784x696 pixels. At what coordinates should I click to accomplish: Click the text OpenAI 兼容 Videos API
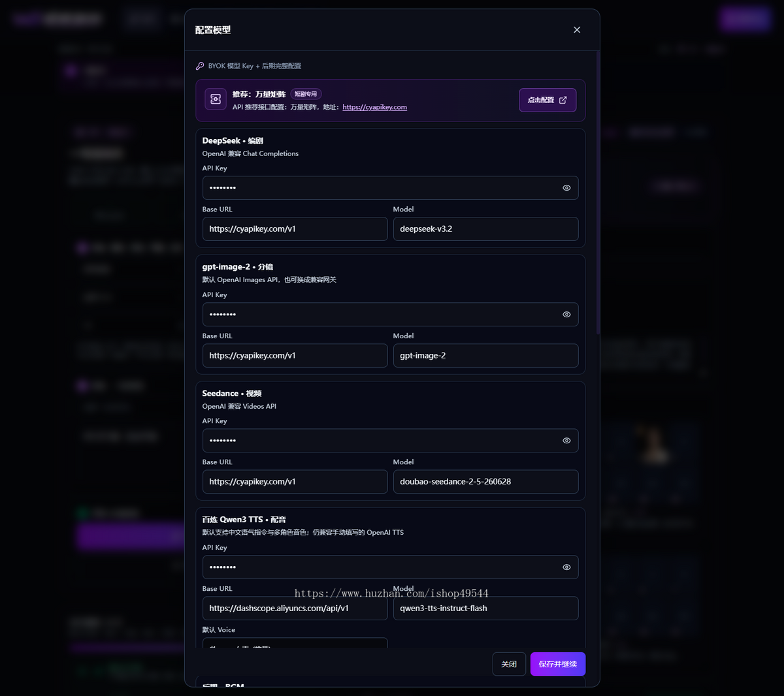point(239,407)
